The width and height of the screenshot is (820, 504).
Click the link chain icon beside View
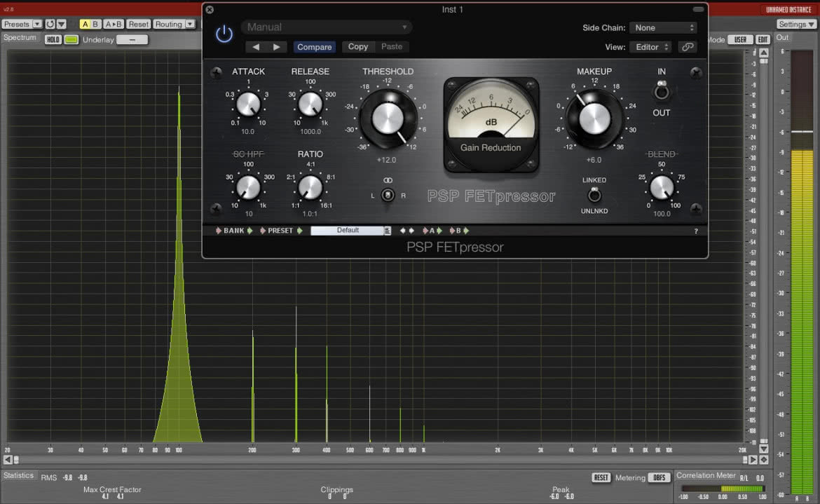click(x=687, y=47)
